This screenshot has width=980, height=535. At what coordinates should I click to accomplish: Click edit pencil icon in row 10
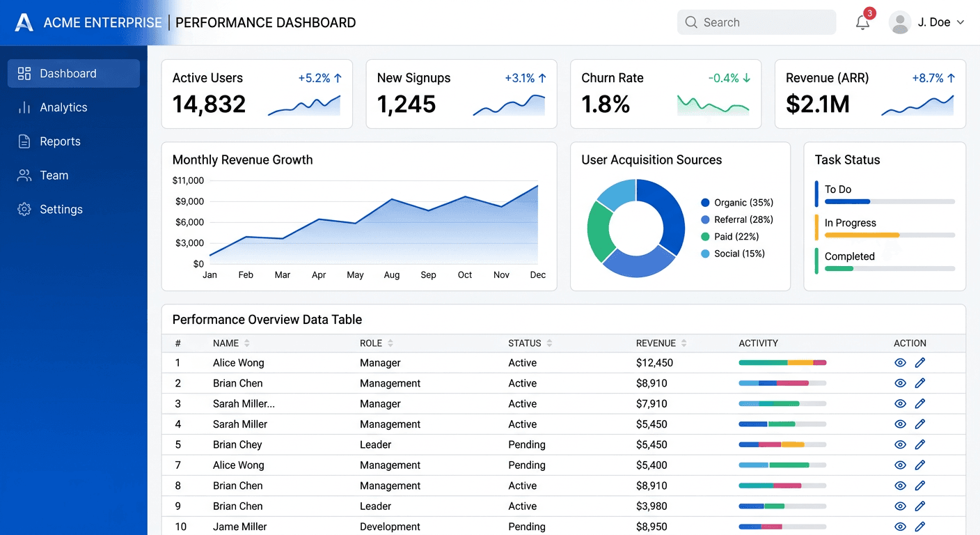919,527
